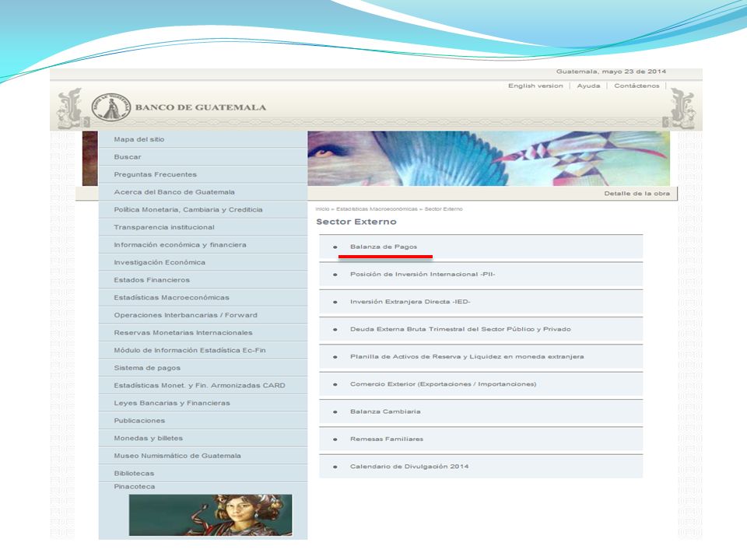Open Inversión Extranjera Directa -IED-
The height and width of the screenshot is (560, 747).
[x=410, y=303]
